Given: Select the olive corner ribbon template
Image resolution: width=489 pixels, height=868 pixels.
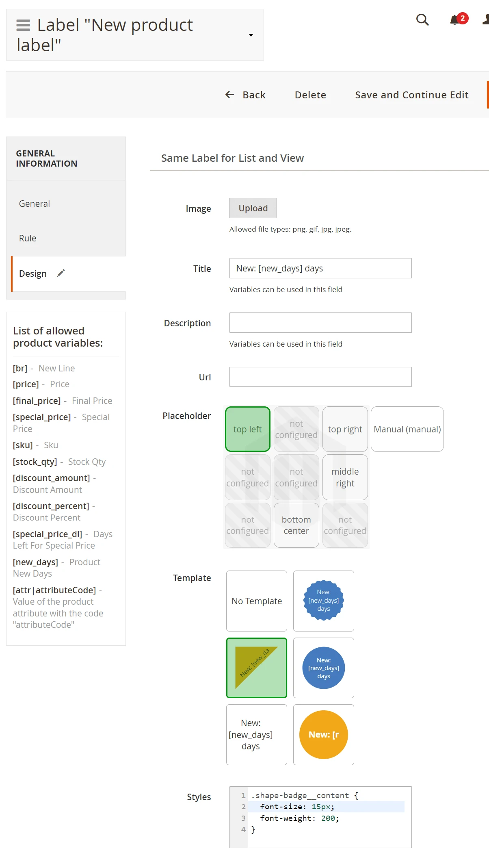Looking at the screenshot, I should pyautogui.click(x=257, y=668).
